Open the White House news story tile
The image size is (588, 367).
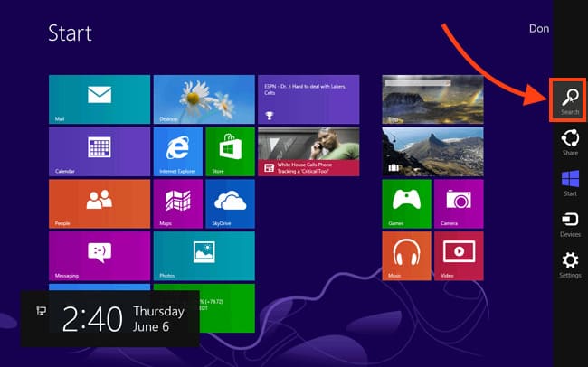pyautogui.click(x=308, y=151)
